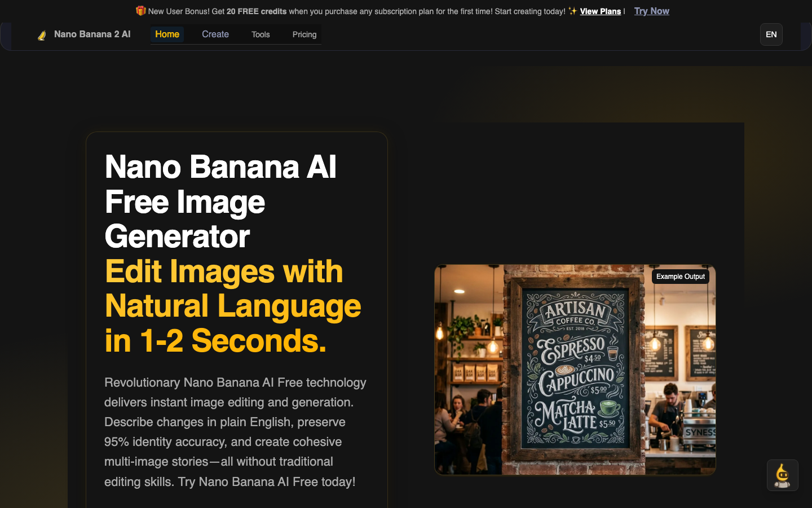Click the gift icon in promo banner
Viewport: 812px width, 508px height.
coord(140,11)
